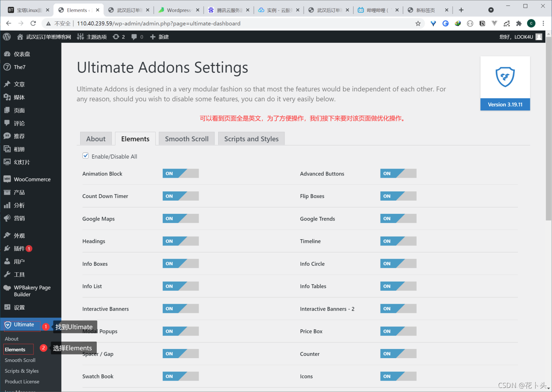Viewport: 552px width, 392px height.
Task: Open the site home icon in the admin bar
Action: (20, 37)
